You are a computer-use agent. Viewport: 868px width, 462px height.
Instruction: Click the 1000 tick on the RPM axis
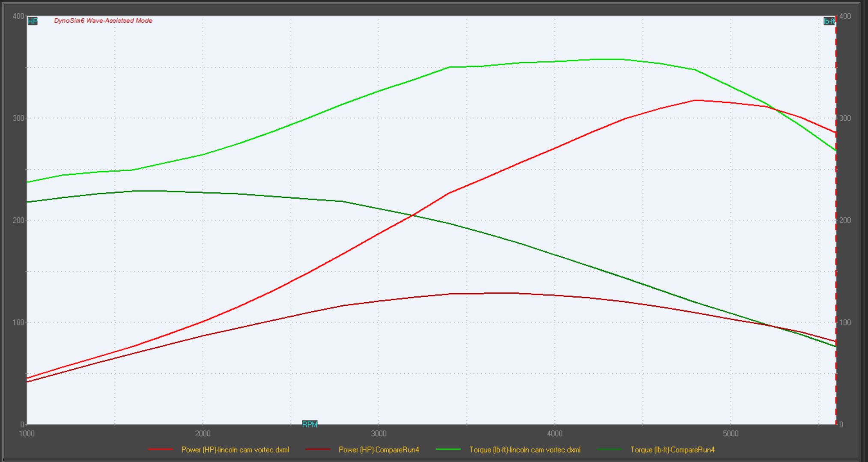(27, 433)
